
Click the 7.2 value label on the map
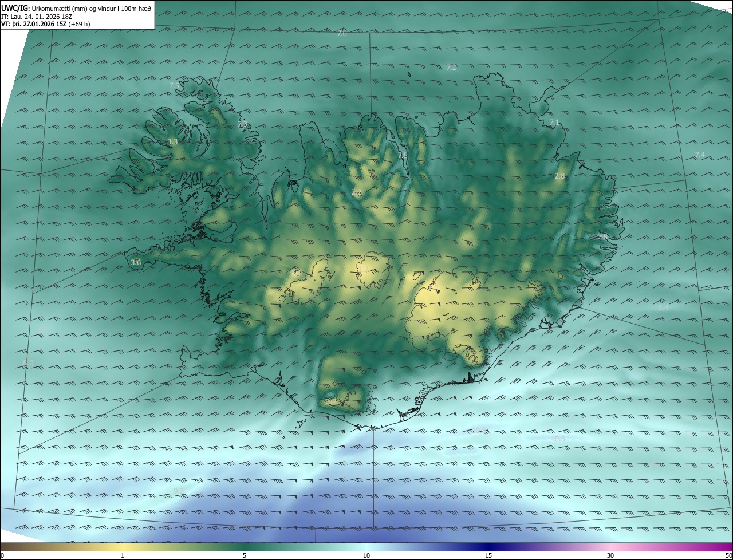click(x=451, y=68)
